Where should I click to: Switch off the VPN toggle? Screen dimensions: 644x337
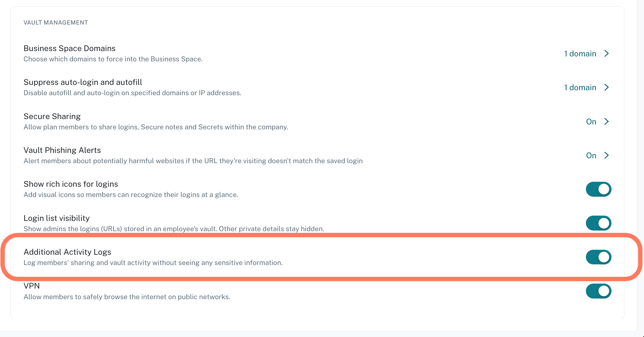click(x=599, y=291)
